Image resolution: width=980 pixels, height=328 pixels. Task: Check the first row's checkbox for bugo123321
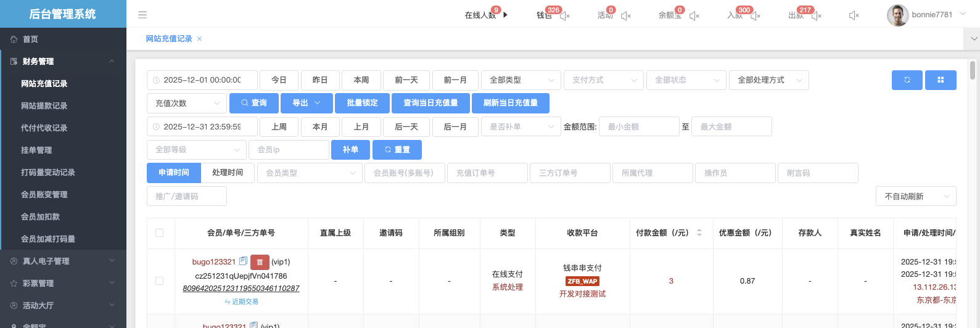coord(160,281)
